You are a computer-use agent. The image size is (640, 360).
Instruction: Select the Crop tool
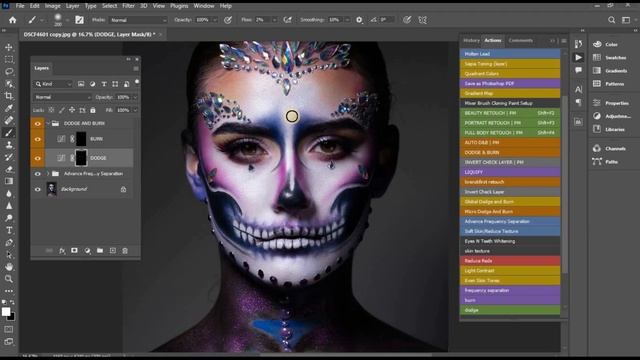(9, 96)
